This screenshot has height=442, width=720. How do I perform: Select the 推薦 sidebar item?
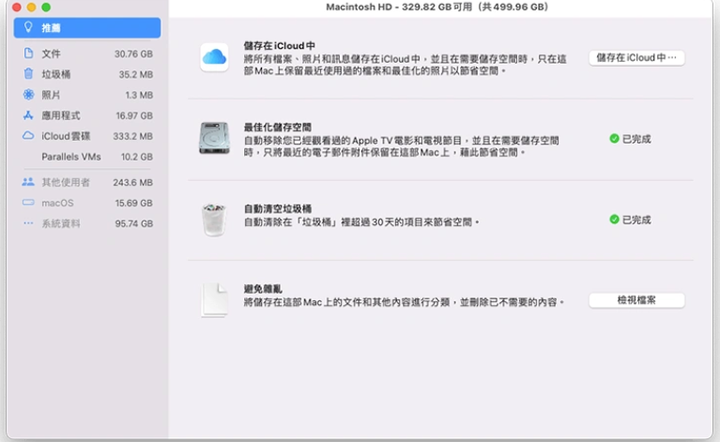[x=87, y=28]
